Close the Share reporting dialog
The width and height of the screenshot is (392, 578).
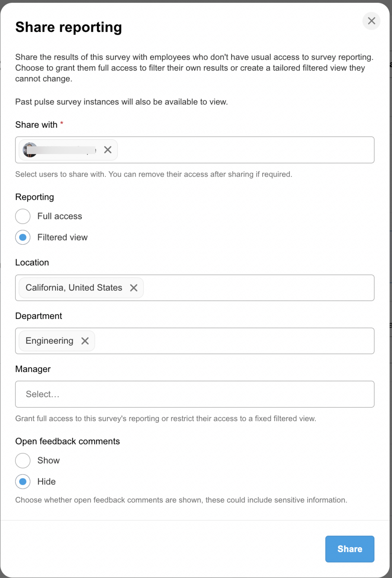[371, 21]
